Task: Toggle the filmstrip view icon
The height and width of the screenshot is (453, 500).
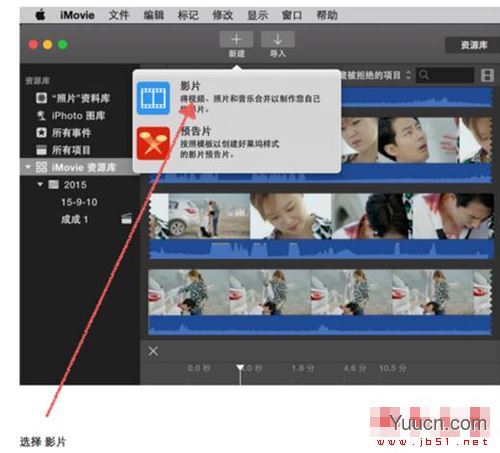Action: (x=487, y=75)
